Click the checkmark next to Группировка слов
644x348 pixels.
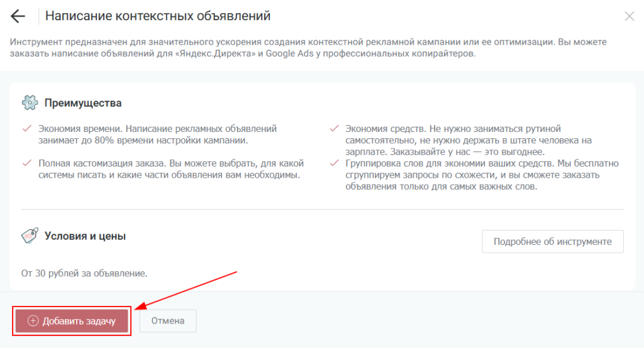click(334, 163)
